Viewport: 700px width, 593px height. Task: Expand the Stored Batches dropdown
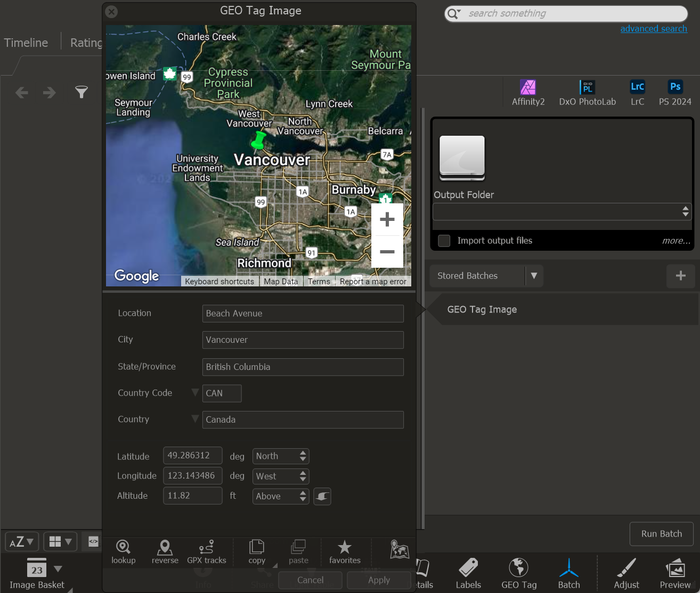534,276
